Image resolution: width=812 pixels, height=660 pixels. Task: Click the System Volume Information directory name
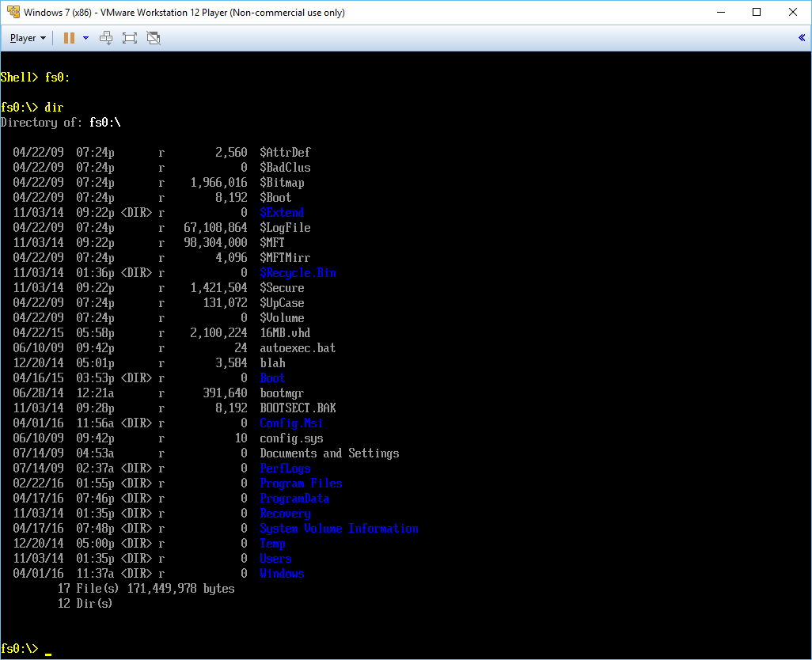click(340, 528)
